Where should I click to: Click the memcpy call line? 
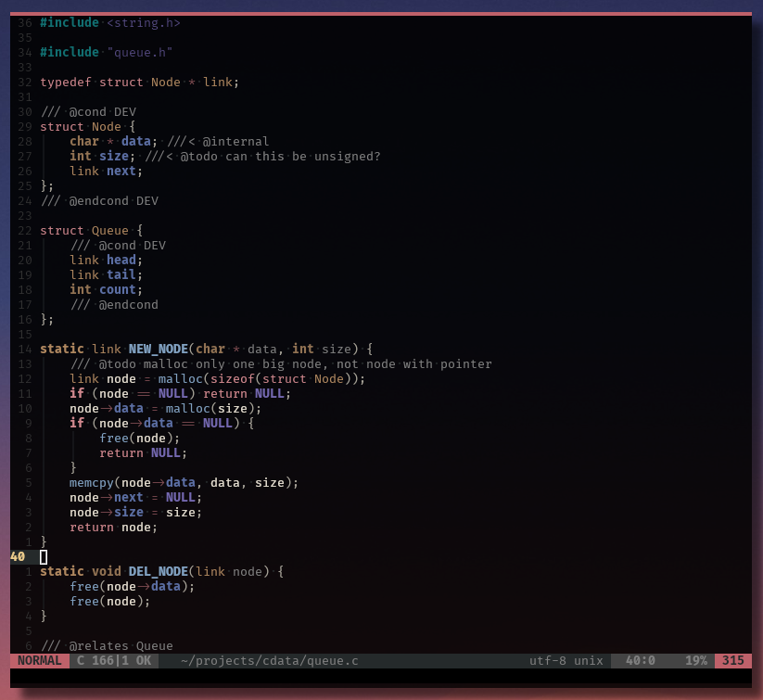tap(184, 483)
